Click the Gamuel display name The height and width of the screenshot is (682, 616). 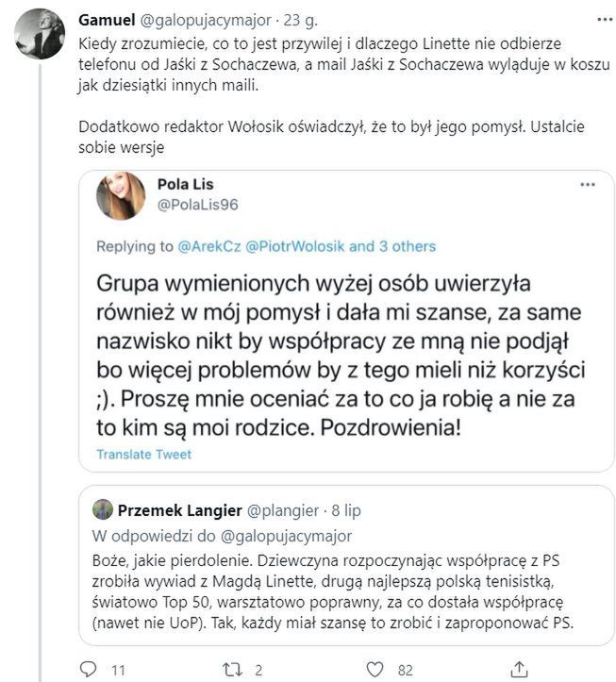click(x=107, y=19)
